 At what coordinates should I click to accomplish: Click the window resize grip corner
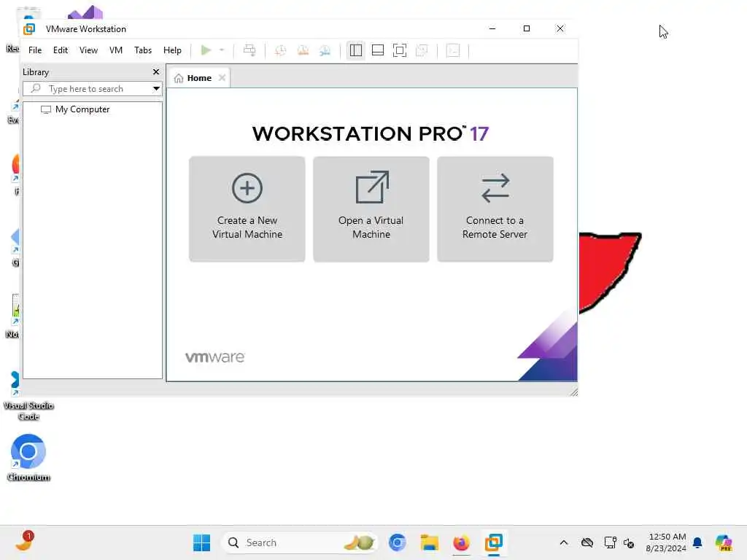click(x=573, y=392)
